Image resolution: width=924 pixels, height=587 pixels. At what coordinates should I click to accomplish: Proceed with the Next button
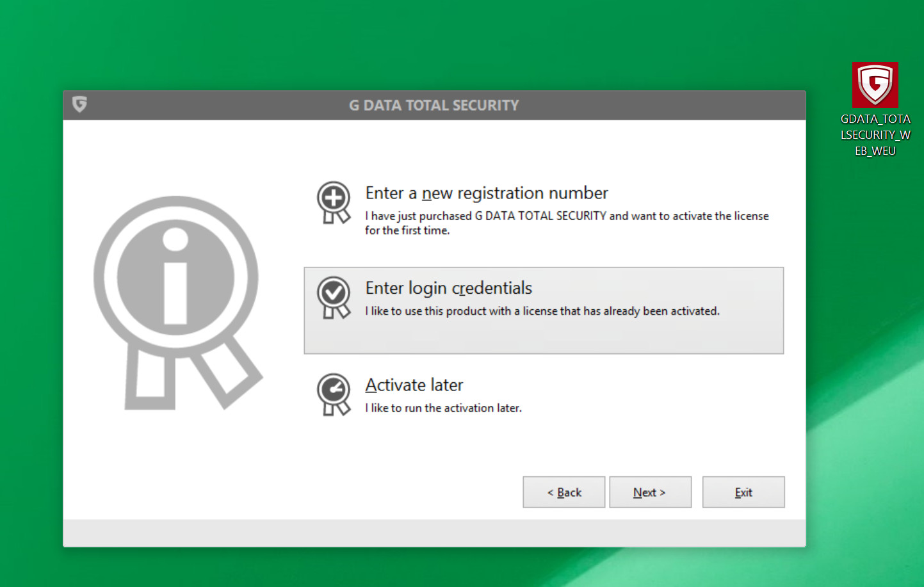coord(650,492)
